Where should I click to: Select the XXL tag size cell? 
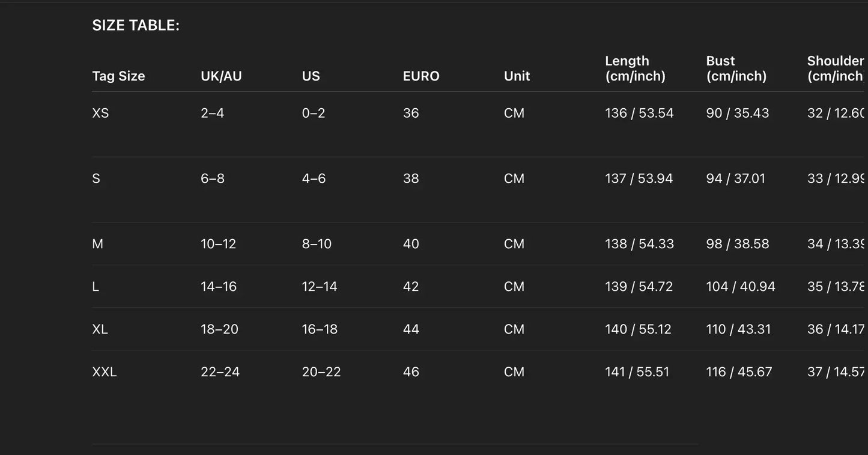tap(105, 372)
